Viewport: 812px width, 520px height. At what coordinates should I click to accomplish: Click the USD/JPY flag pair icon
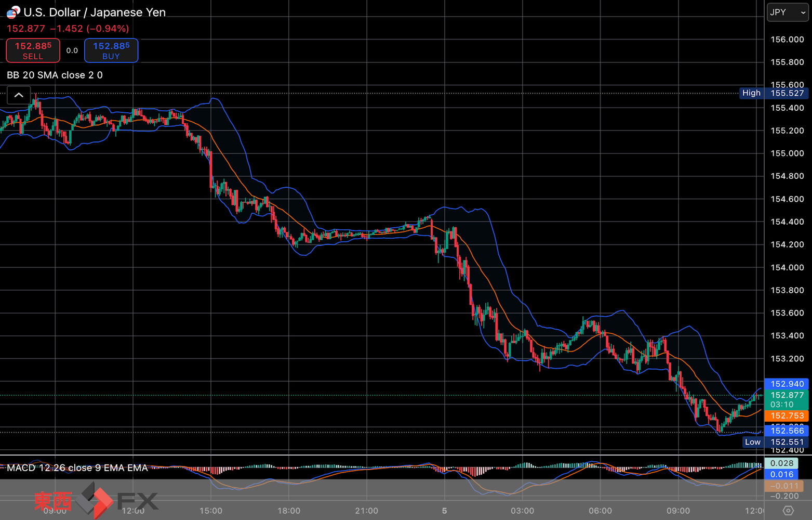[x=13, y=12]
